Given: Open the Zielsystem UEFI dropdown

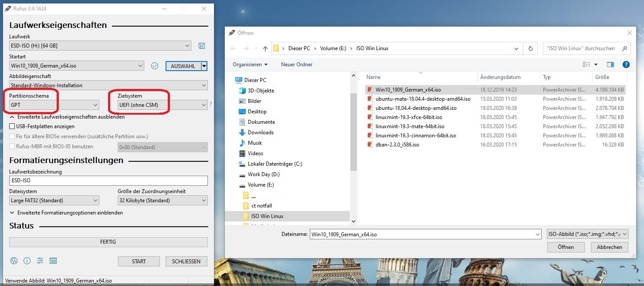Looking at the screenshot, I should pyautogui.click(x=203, y=105).
